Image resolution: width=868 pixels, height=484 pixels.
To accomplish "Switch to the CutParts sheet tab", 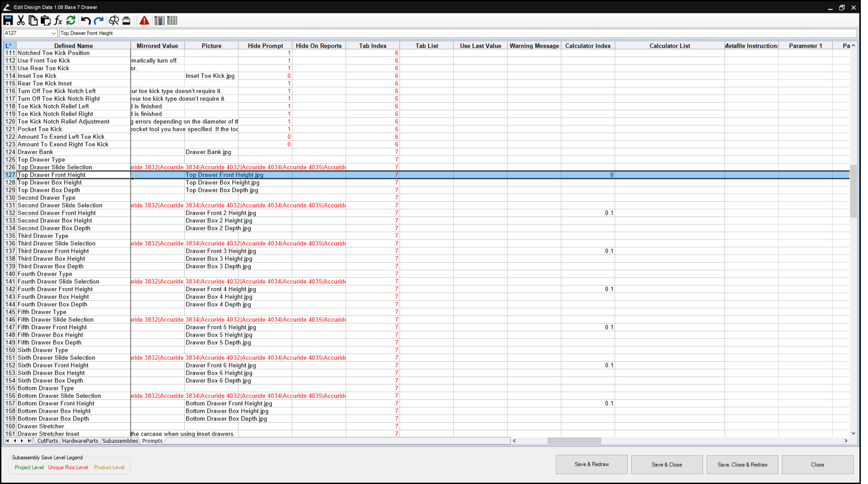I will 48,441.
